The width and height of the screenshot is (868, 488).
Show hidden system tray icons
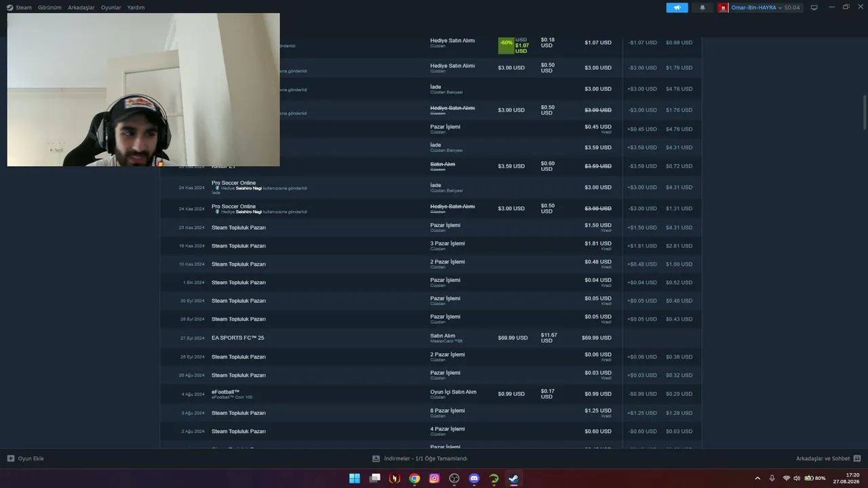click(x=757, y=479)
